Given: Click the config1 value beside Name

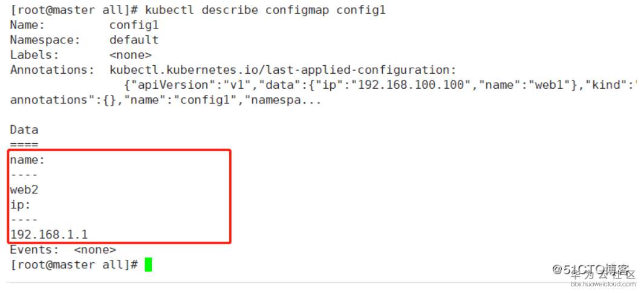Looking at the screenshot, I should click(134, 25).
